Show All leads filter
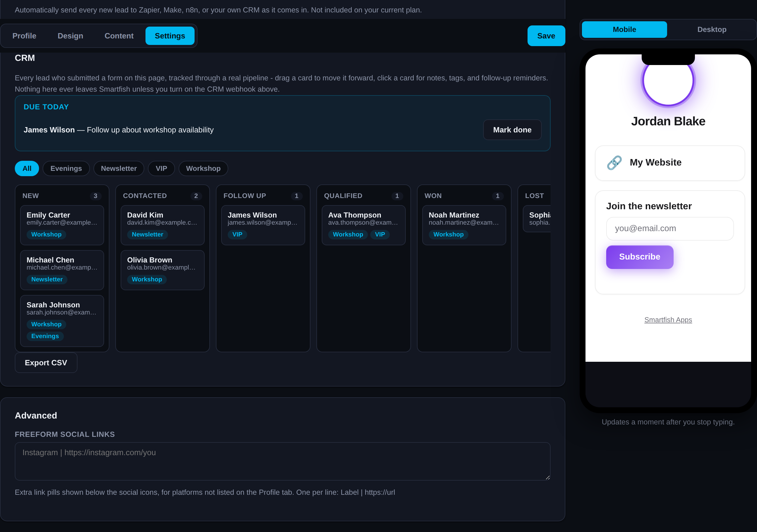The image size is (757, 532). tap(27, 168)
